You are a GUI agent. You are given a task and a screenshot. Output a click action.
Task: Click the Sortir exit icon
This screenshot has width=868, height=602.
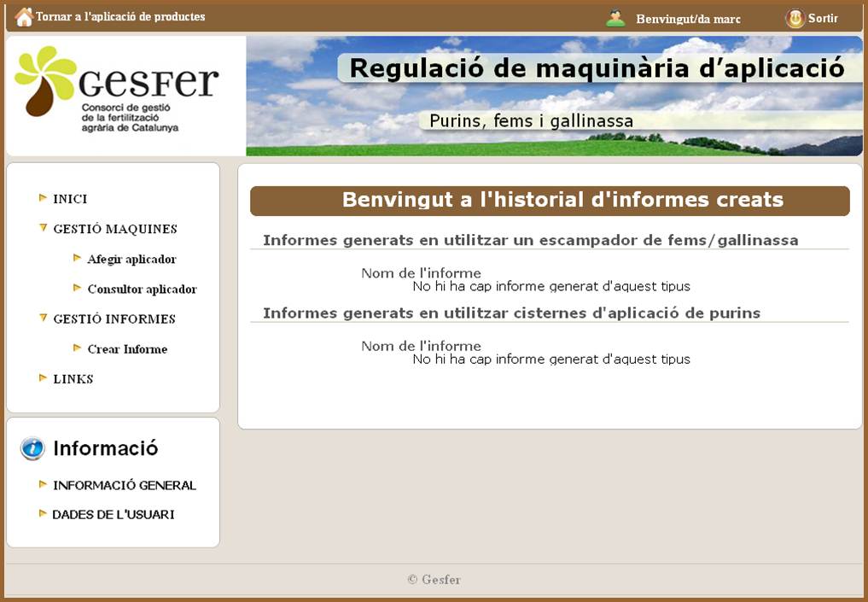tap(795, 18)
